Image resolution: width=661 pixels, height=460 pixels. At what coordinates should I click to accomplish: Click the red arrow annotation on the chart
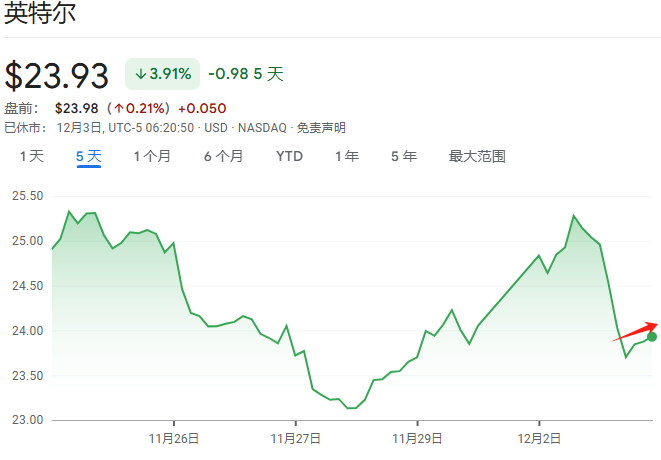point(635,332)
